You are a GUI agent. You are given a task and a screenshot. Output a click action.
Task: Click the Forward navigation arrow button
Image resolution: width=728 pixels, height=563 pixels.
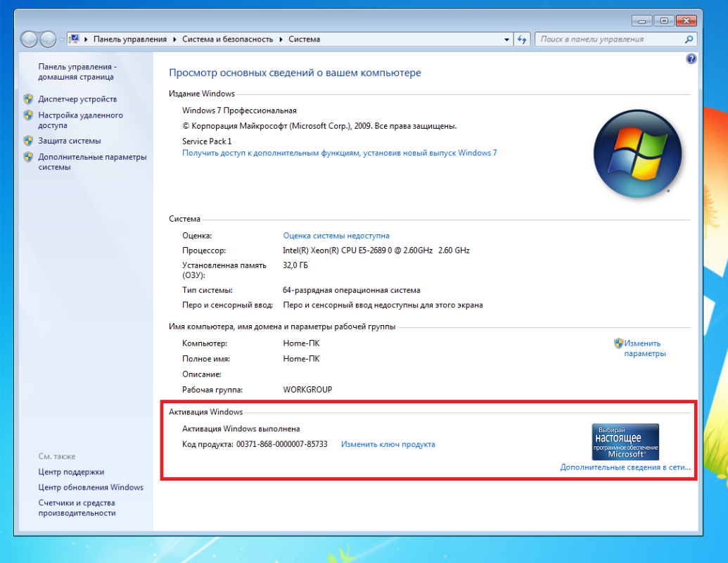click(48, 39)
